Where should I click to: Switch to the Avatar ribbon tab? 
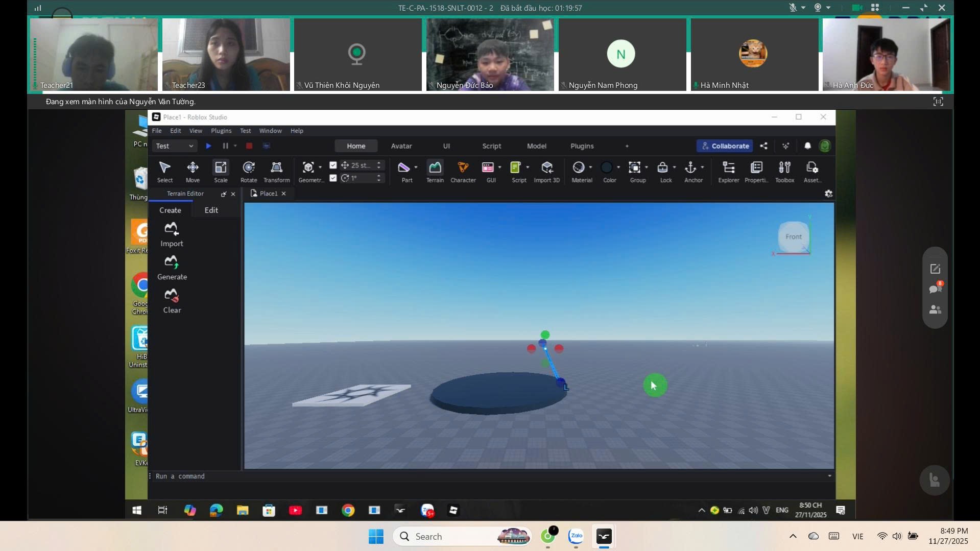pyautogui.click(x=401, y=146)
